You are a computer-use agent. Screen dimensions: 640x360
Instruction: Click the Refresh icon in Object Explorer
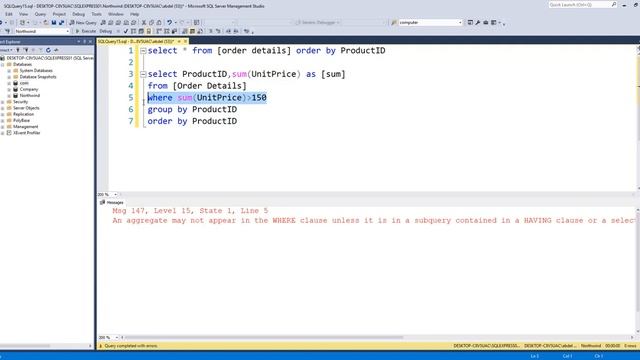pyautogui.click(x=48, y=50)
